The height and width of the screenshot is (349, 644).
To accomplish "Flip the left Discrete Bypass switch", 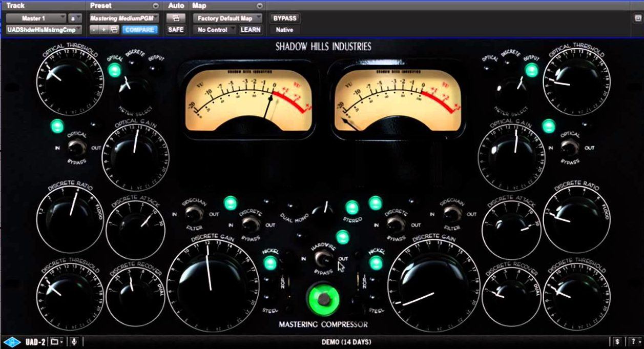I will point(250,224).
